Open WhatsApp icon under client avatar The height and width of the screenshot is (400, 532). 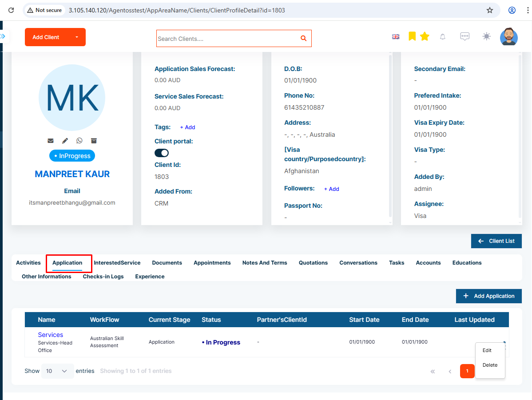tap(79, 141)
